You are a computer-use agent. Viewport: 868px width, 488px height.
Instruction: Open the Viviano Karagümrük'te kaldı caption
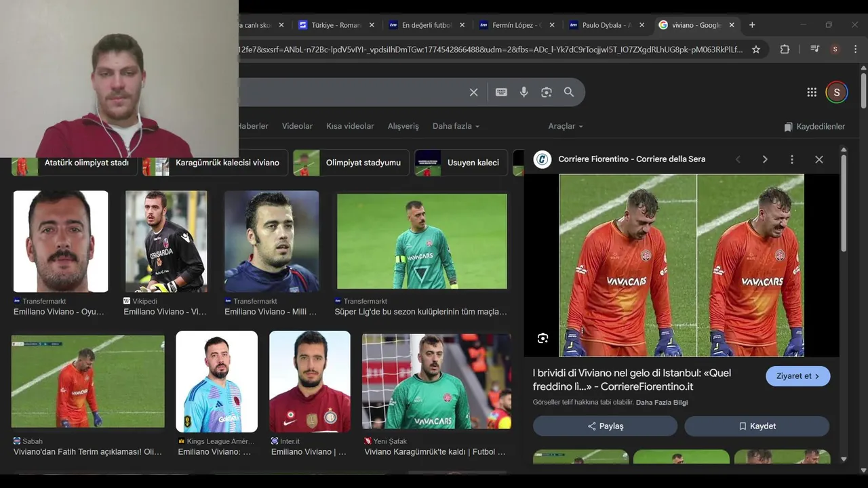435,451
